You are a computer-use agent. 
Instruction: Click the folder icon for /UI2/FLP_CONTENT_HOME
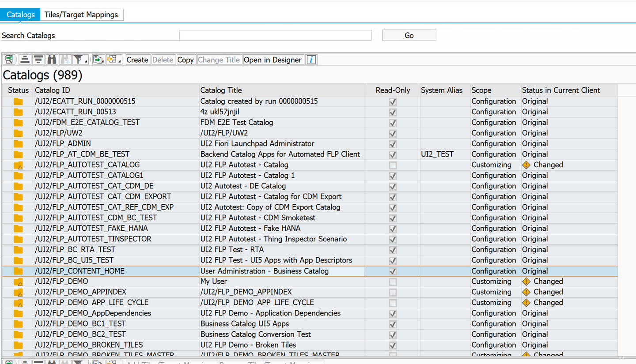(18, 271)
